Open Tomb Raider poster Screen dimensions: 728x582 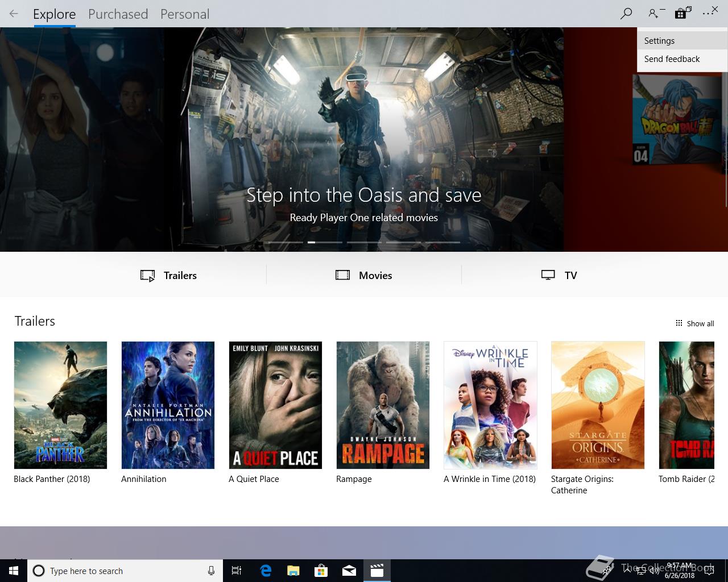click(x=686, y=405)
